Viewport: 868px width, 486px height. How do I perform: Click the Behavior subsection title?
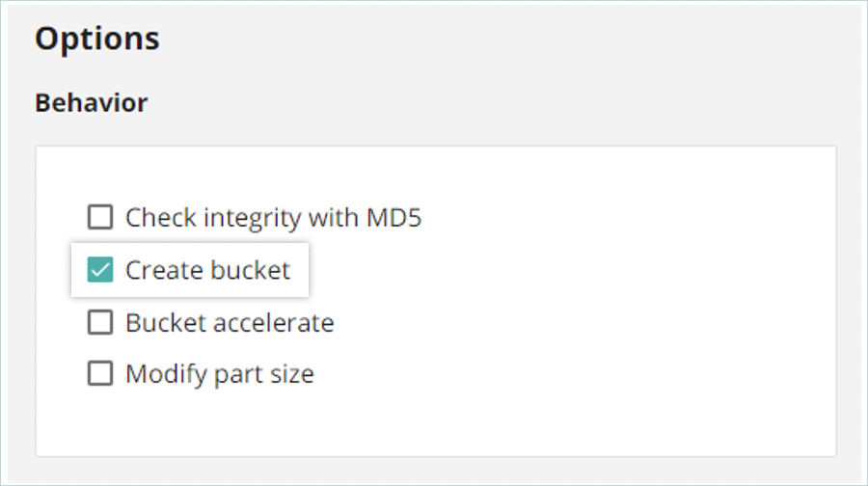pos(92,102)
